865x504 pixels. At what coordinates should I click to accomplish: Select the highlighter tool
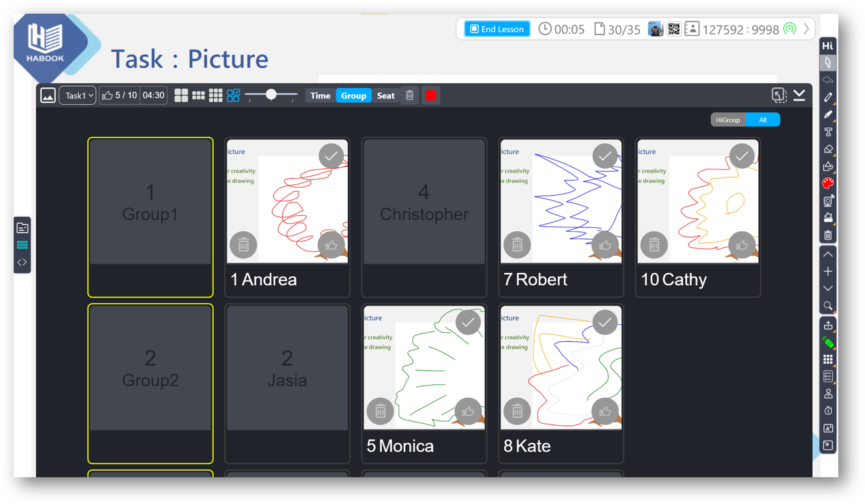828,115
